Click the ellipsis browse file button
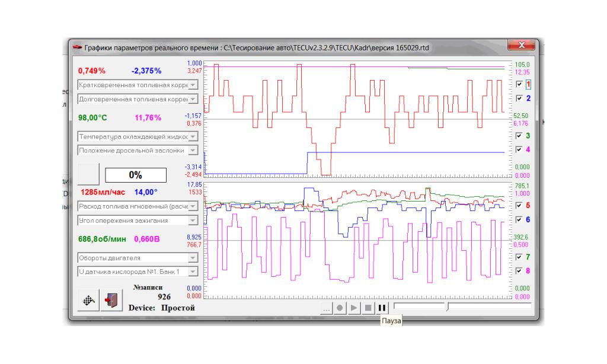The width and height of the screenshot is (607, 364). [326, 308]
